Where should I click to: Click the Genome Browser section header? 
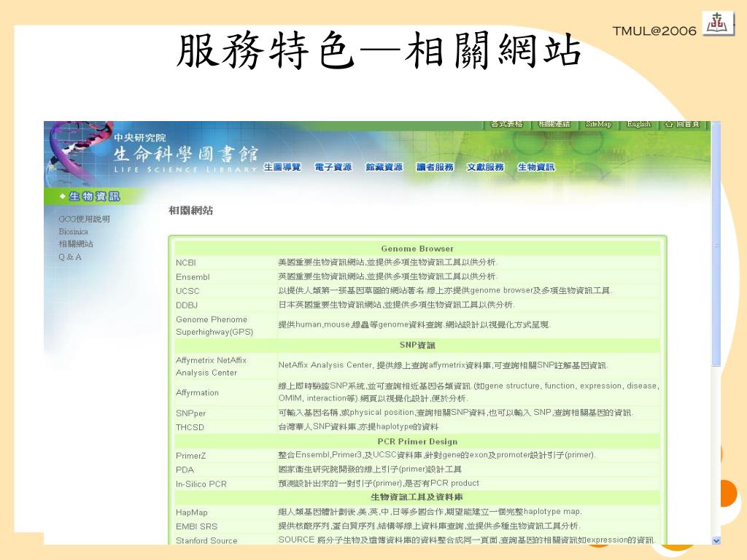coord(417,249)
